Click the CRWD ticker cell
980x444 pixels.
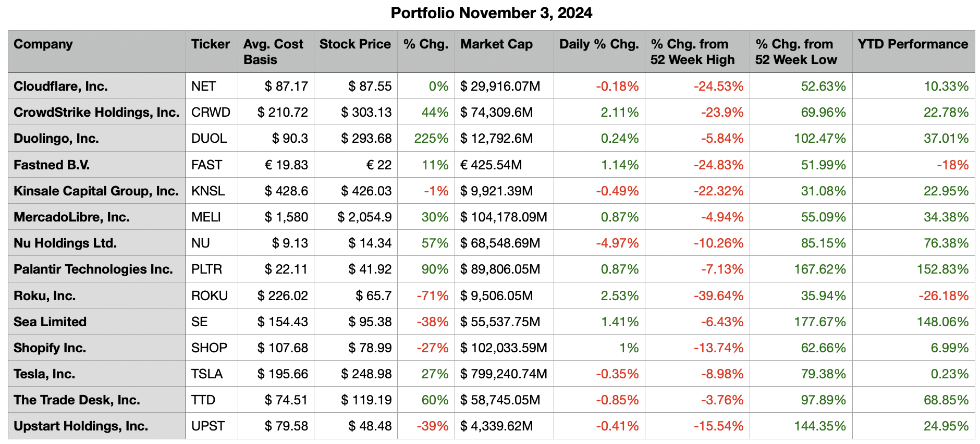click(x=211, y=113)
